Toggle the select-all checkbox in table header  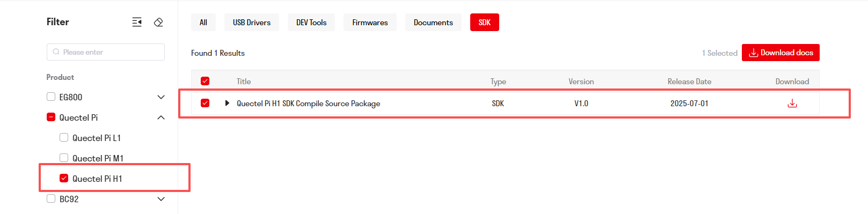pos(205,81)
